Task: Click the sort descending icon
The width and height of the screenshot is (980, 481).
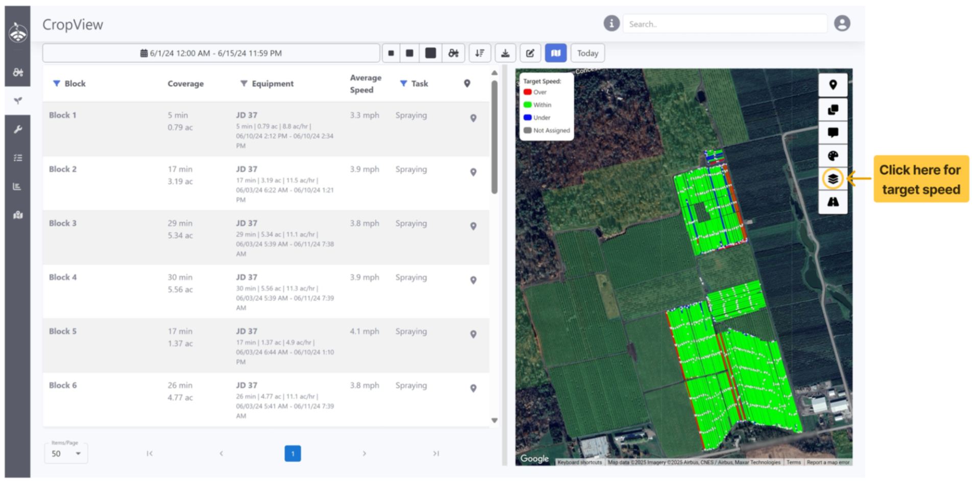Action: (480, 53)
